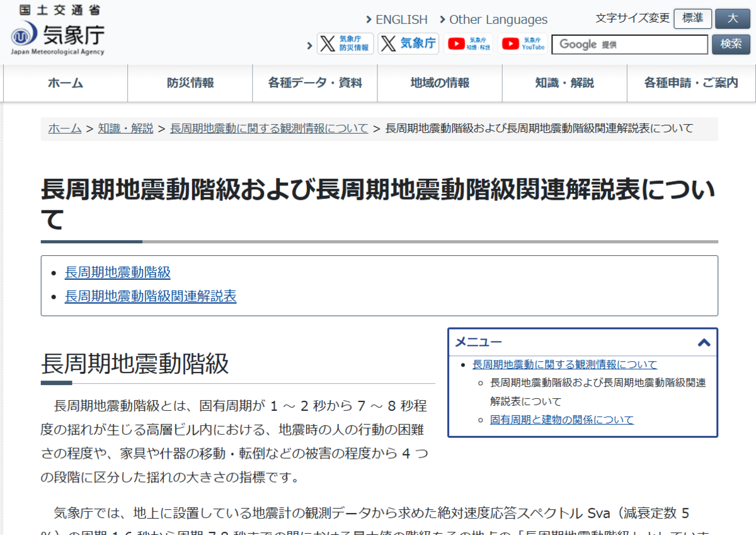This screenshot has width=756, height=535.
Task: Open the 各種データ・資料 navigation tab
Action: (x=315, y=83)
